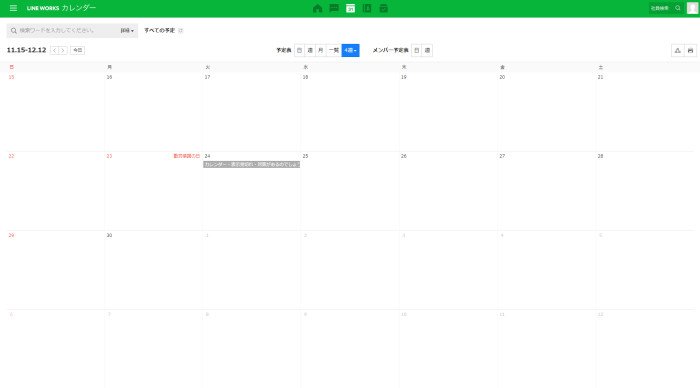Open the Calendar service icon

[x=350, y=8]
